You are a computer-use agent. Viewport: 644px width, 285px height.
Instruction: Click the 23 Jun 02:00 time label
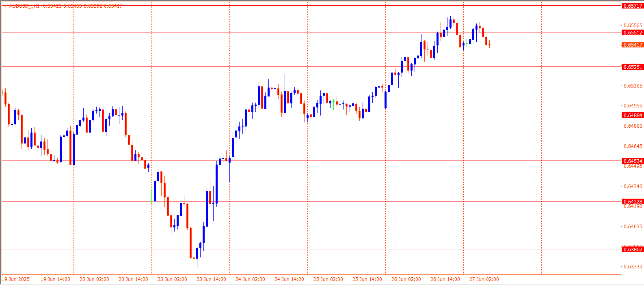pos(172,279)
